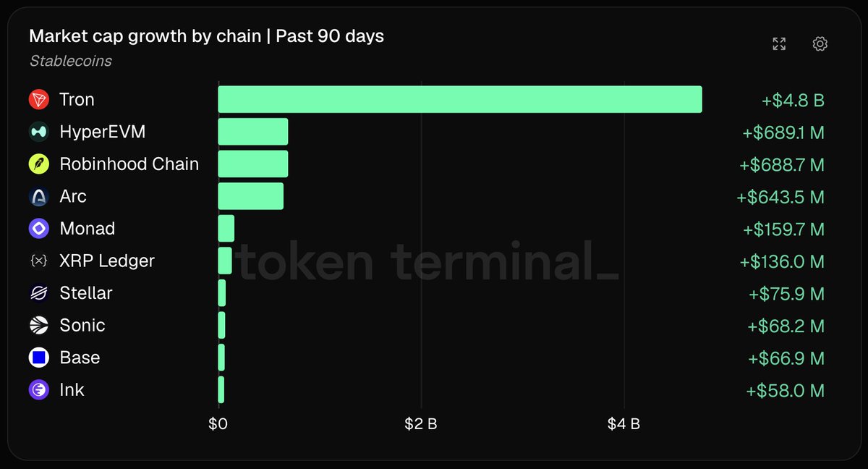Click the Arc chain logo icon

(x=38, y=196)
